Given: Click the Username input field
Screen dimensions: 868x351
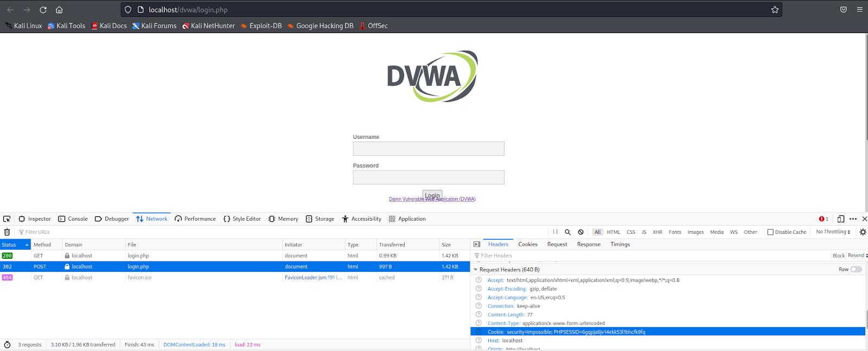Looking at the screenshot, I should 429,149.
